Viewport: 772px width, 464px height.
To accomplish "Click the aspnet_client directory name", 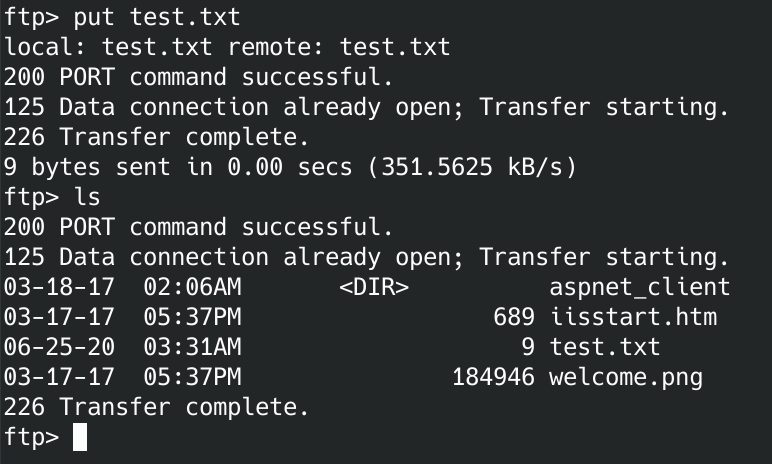I will [x=639, y=288].
